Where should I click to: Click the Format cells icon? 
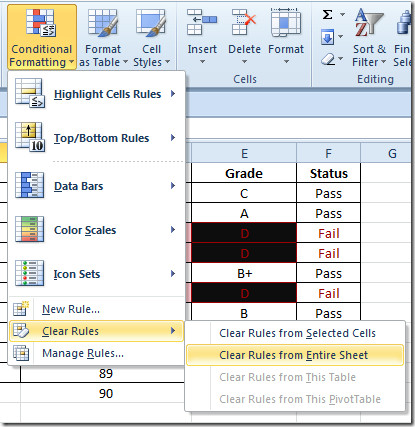pos(286,23)
